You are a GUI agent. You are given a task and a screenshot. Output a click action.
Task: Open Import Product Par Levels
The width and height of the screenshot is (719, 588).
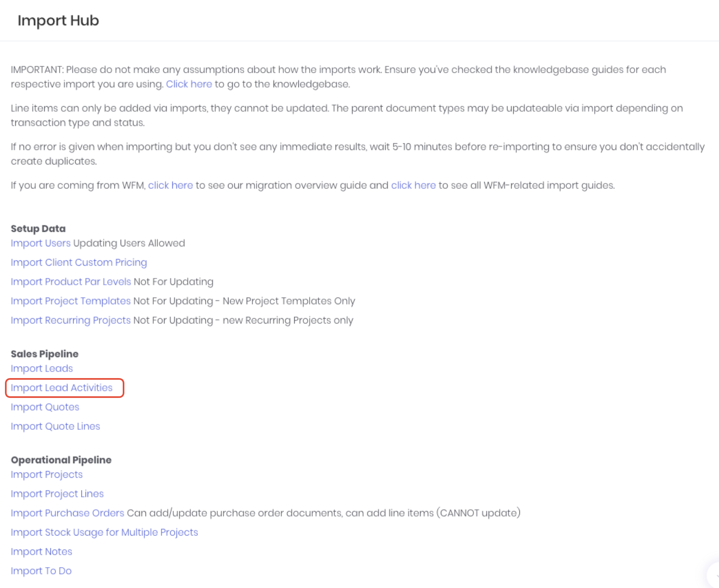(x=71, y=281)
